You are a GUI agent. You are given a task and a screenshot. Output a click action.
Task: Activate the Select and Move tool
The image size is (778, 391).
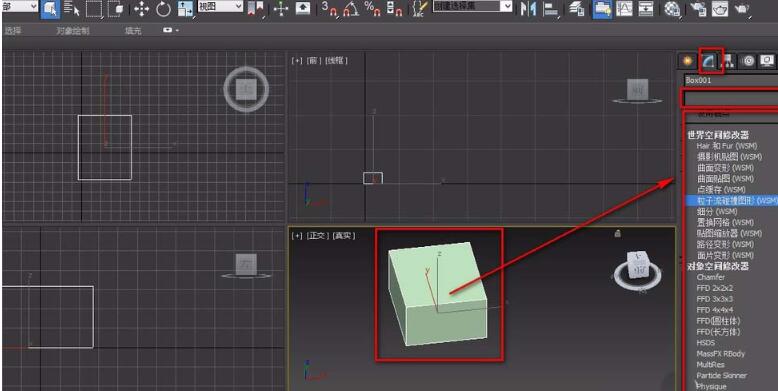tap(141, 9)
